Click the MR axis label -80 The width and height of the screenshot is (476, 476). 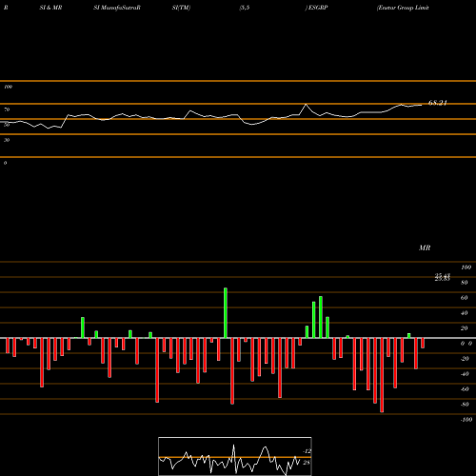(x=465, y=405)
